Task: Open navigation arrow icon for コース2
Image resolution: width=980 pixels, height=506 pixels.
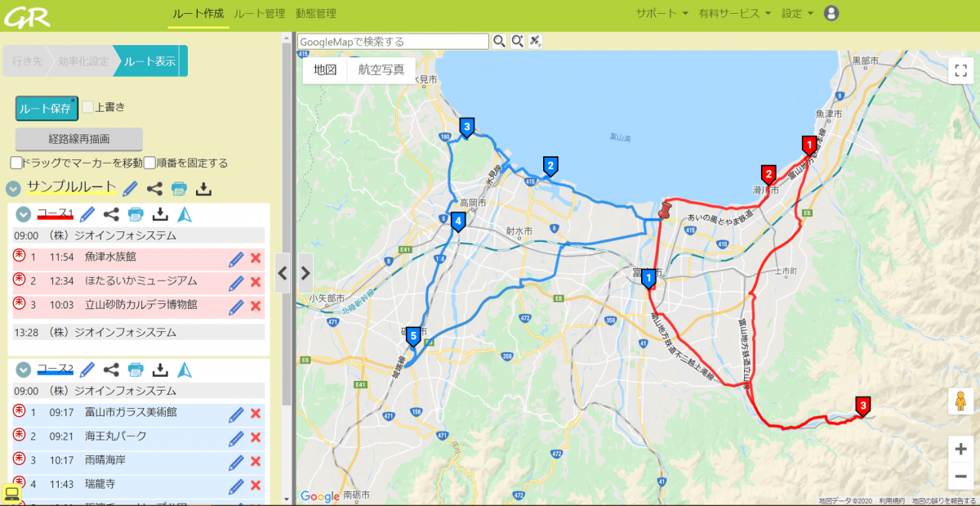Action: point(185,369)
